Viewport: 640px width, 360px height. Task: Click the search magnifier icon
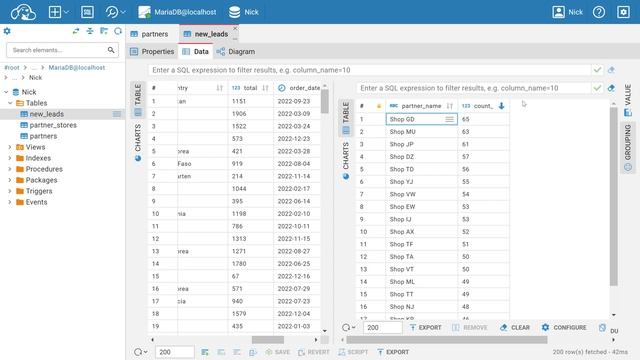click(x=111, y=50)
